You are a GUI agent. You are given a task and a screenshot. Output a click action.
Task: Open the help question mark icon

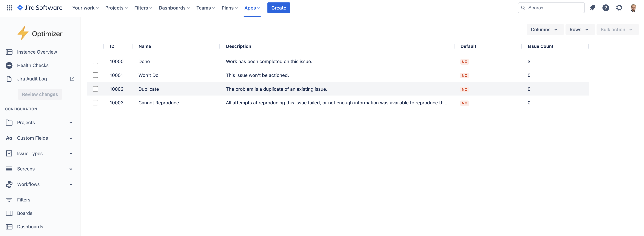606,8
